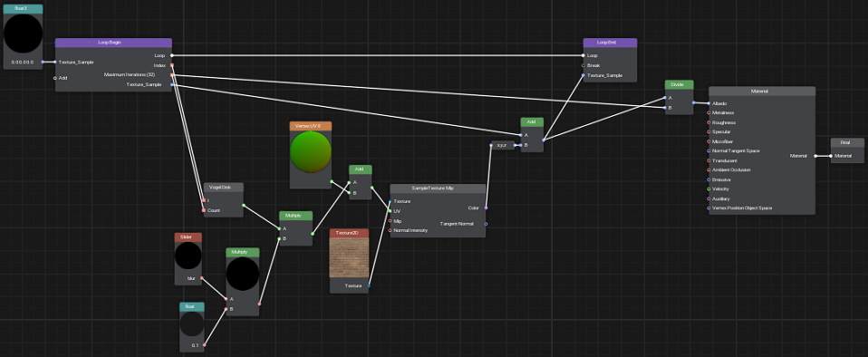Select the Divide node header
Image resolution: width=868 pixels, height=357 pixels.
pos(679,84)
